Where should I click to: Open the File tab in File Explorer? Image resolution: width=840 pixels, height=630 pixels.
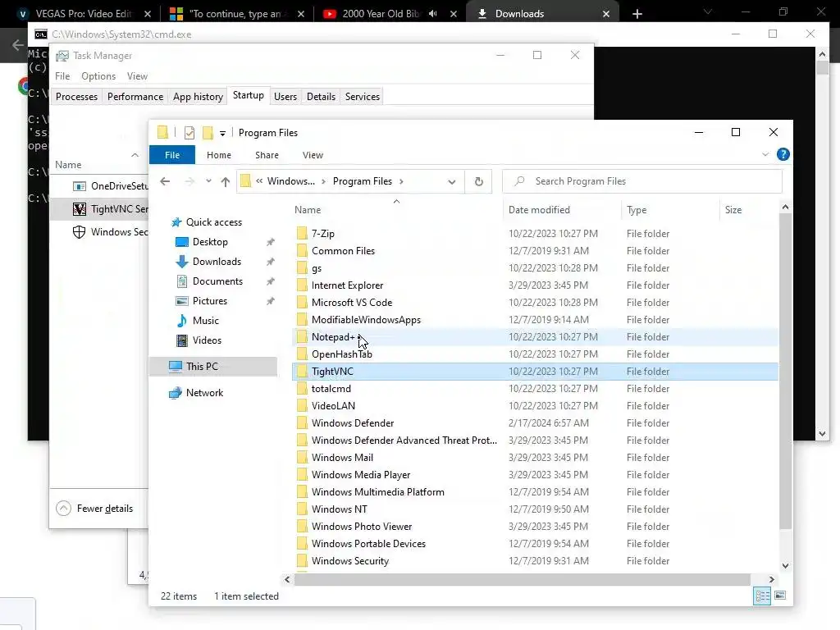(172, 155)
